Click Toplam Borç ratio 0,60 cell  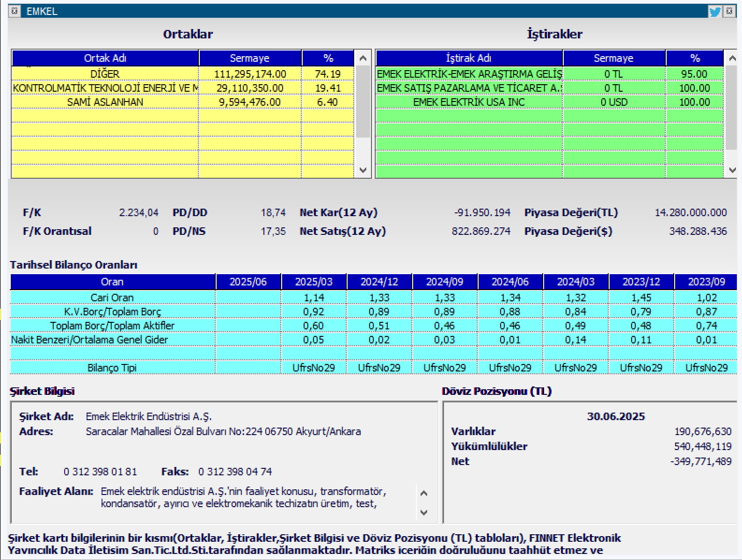coord(313,326)
